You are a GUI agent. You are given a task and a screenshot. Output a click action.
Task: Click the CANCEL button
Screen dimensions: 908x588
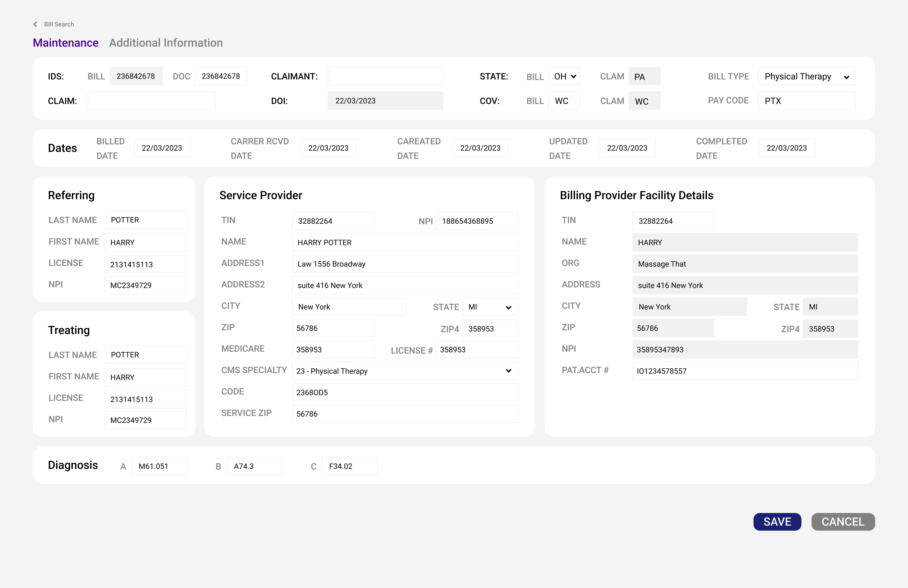(843, 522)
